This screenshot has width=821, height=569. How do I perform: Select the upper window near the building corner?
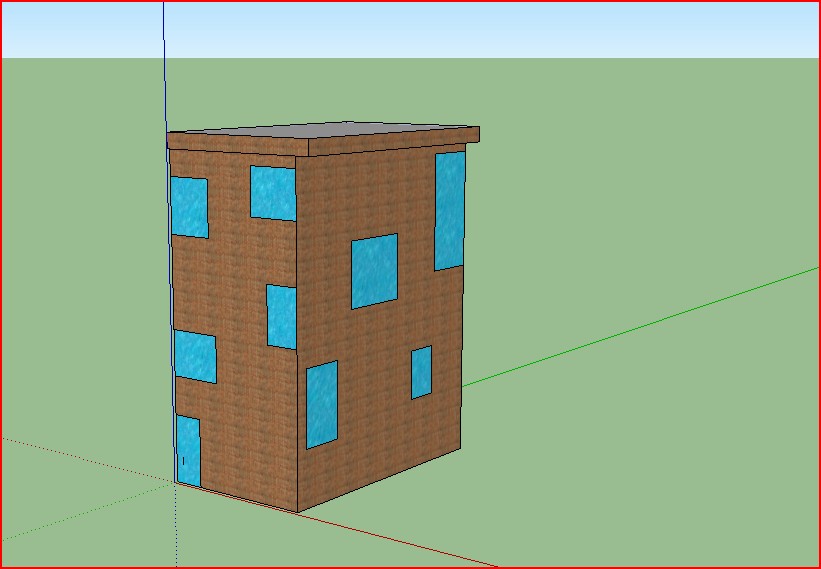(x=272, y=192)
